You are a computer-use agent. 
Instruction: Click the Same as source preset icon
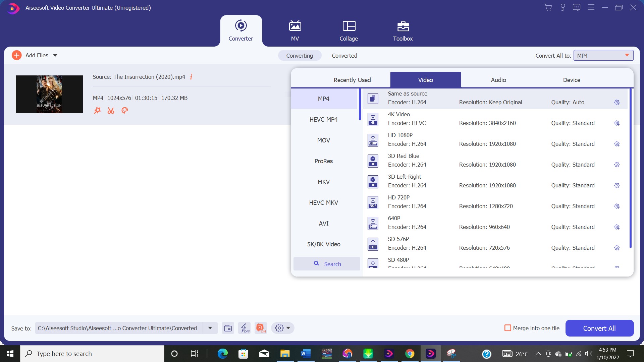pos(373,98)
